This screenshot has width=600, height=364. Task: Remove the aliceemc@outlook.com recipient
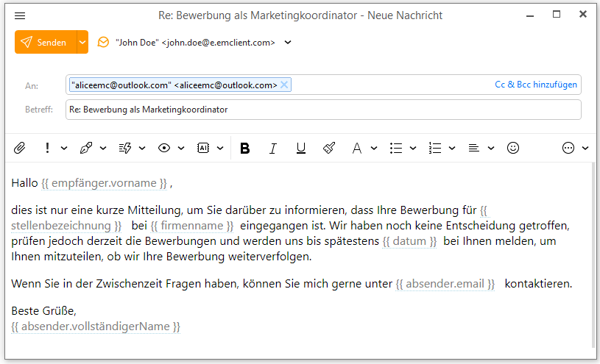[x=284, y=85]
